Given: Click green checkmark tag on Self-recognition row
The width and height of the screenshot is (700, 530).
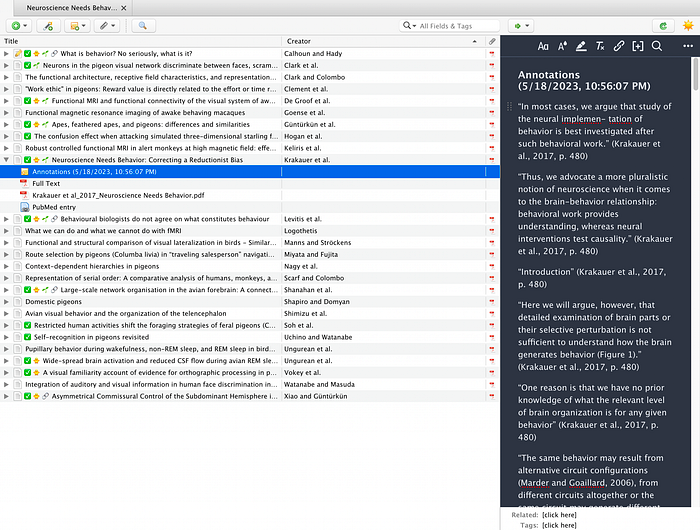Looking at the screenshot, I should pyautogui.click(x=28, y=337).
